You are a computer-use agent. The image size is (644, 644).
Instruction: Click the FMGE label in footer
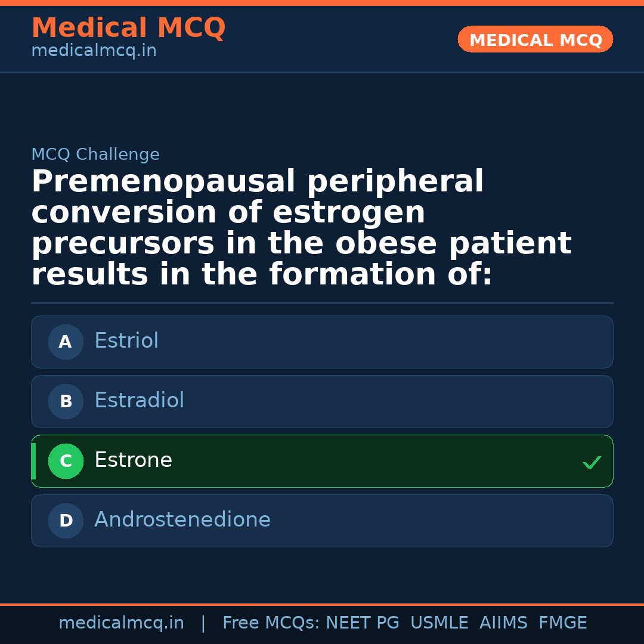562,623
